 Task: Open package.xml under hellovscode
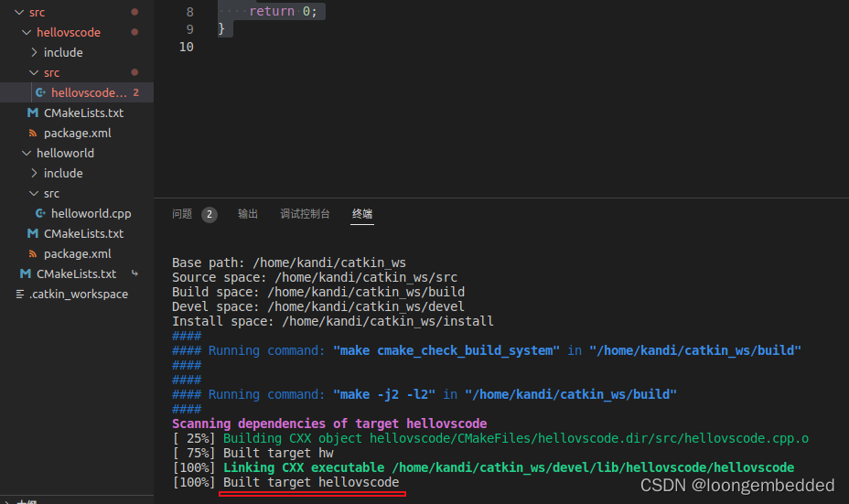point(78,134)
